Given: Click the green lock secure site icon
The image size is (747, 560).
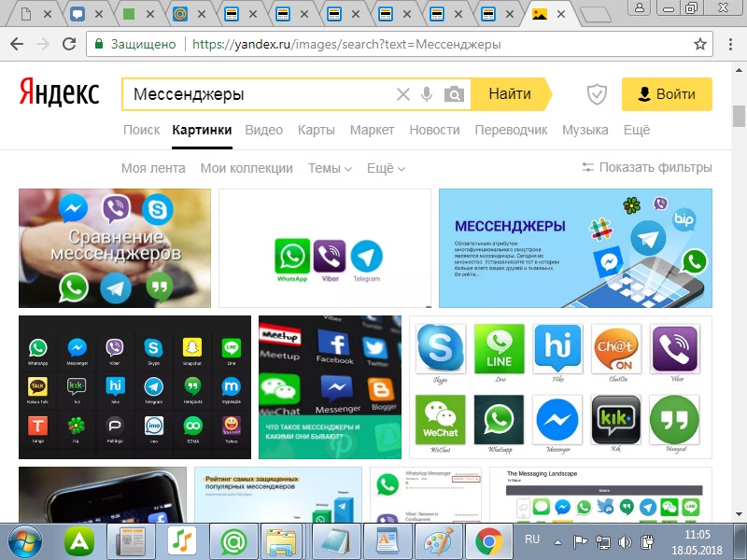Looking at the screenshot, I should click(99, 44).
